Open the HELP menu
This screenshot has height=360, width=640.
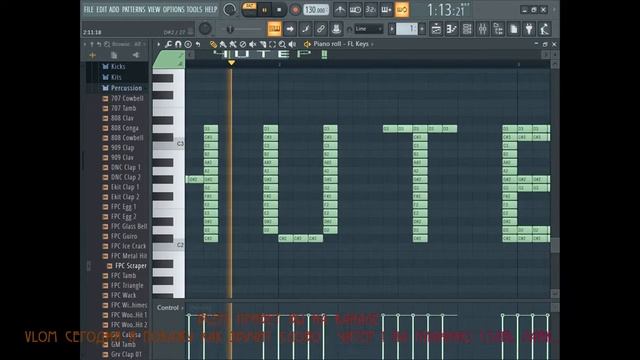coord(211,9)
